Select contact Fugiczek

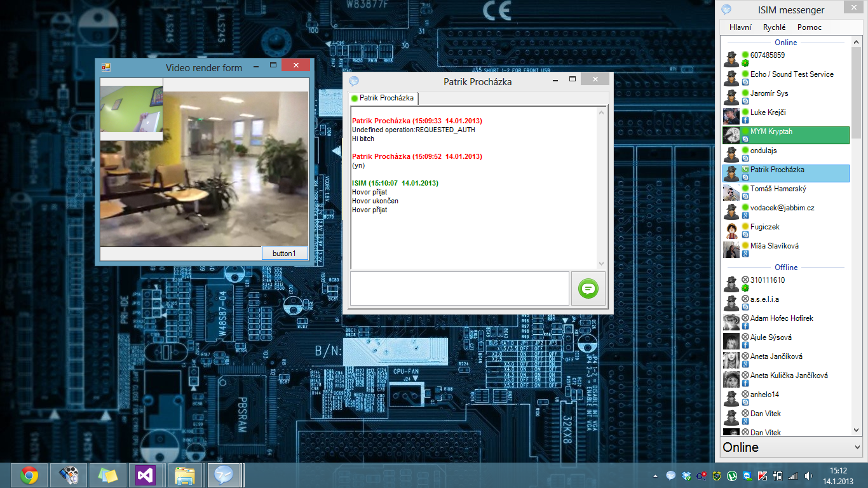tap(786, 230)
